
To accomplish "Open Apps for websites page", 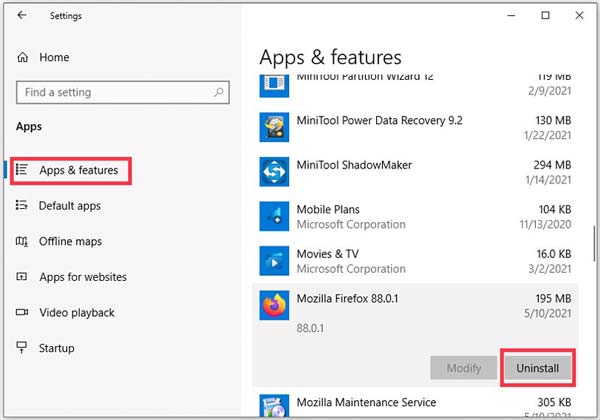I will (82, 277).
